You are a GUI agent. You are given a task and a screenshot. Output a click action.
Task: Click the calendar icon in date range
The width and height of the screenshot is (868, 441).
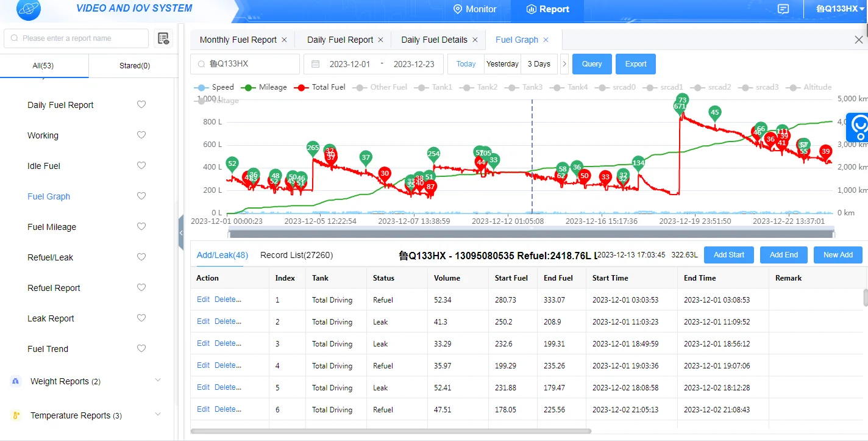(x=315, y=64)
